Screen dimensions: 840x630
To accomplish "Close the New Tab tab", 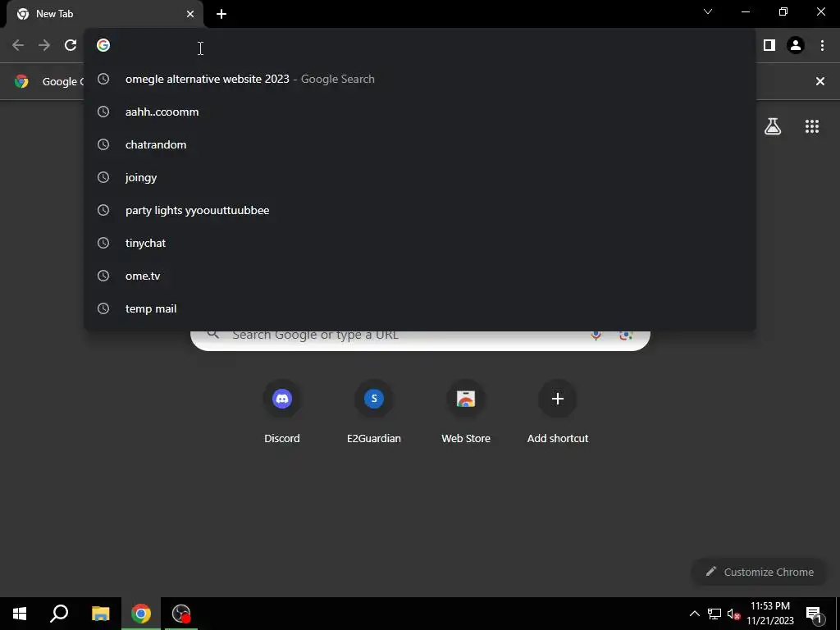I will pyautogui.click(x=190, y=14).
